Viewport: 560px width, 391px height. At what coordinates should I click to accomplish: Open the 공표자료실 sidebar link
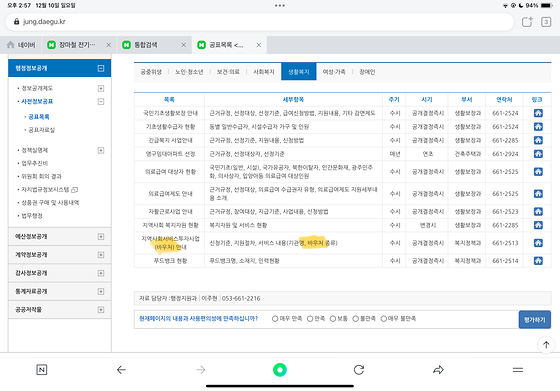(41, 130)
